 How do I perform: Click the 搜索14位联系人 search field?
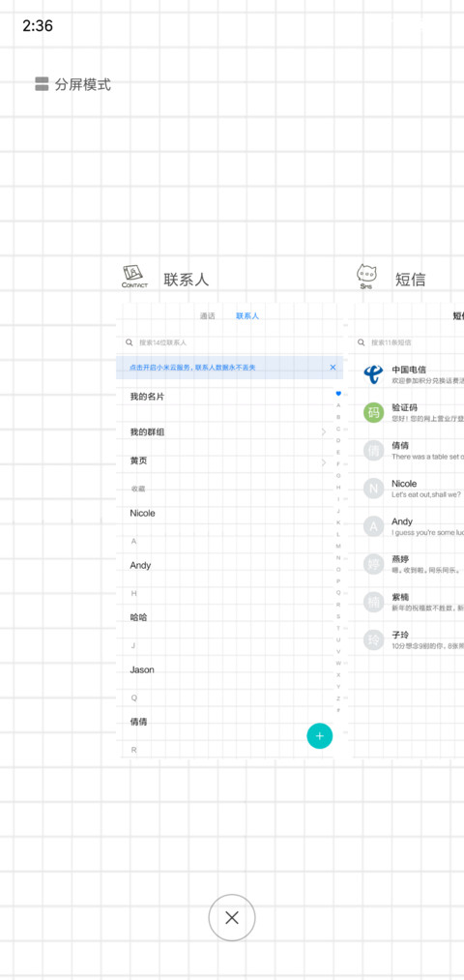click(x=230, y=342)
